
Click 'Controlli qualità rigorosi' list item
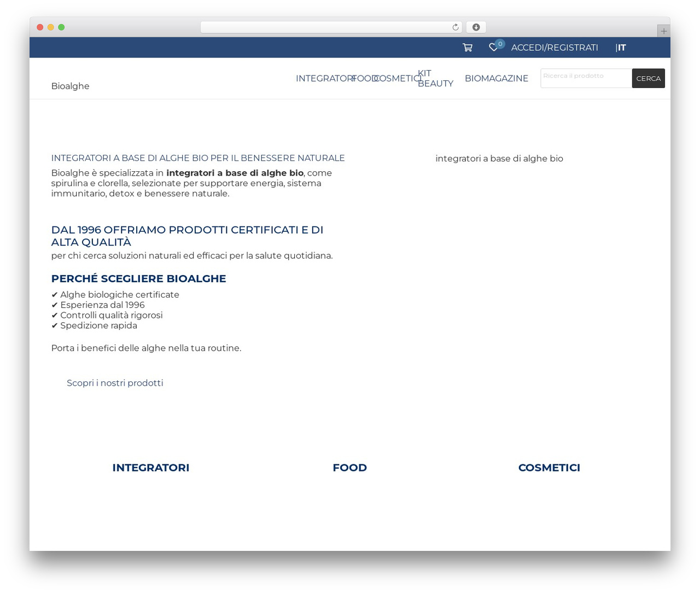pos(107,316)
